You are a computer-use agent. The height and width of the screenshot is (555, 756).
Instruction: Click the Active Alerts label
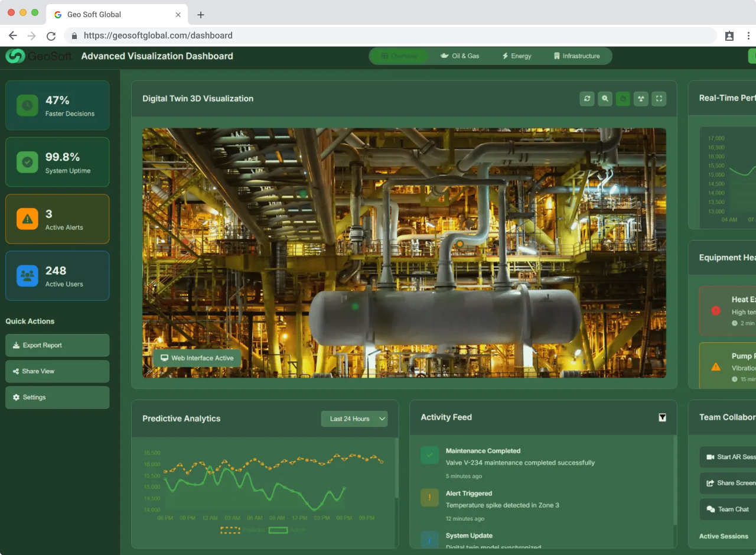click(64, 228)
